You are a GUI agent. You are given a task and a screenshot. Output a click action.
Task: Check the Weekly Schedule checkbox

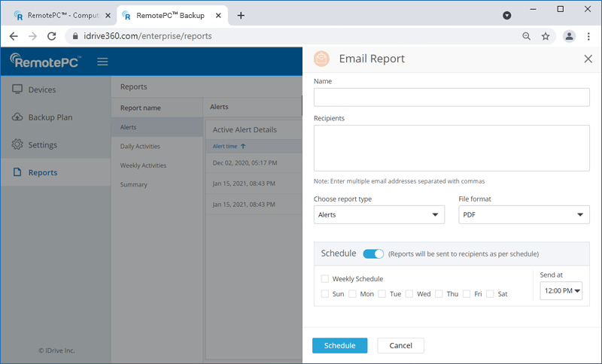pos(324,279)
